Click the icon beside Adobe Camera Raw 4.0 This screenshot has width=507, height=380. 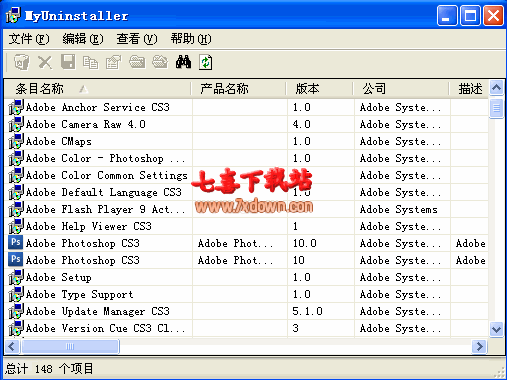click(x=16, y=124)
